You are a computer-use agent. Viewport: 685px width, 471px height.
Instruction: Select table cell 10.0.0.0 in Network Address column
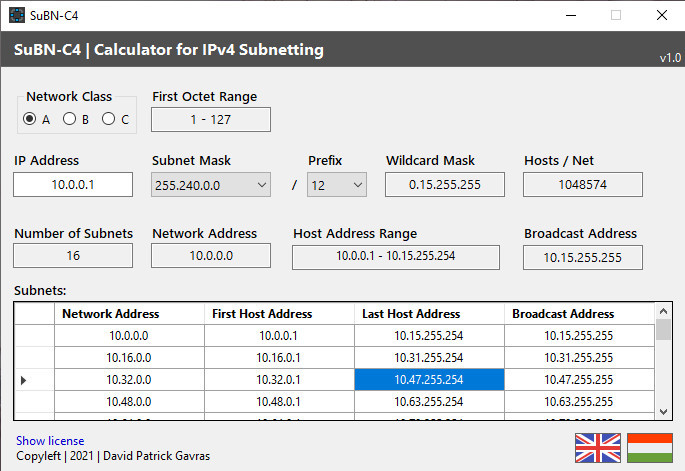[x=129, y=336]
